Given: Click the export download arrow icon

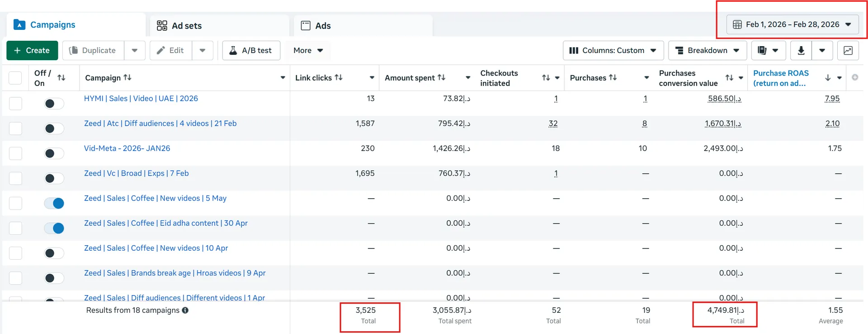Looking at the screenshot, I should click(801, 50).
